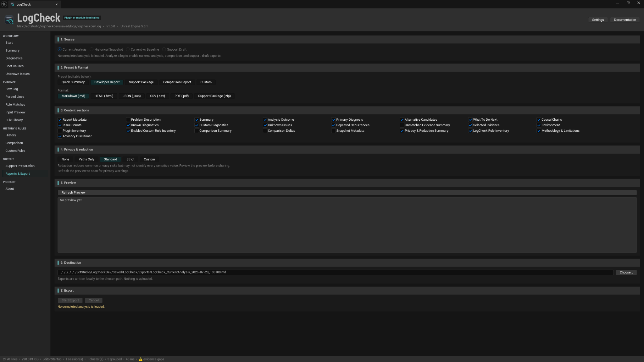The height and width of the screenshot is (362, 644).
Task: Select Markdown (.md) format
Action: pos(73,96)
